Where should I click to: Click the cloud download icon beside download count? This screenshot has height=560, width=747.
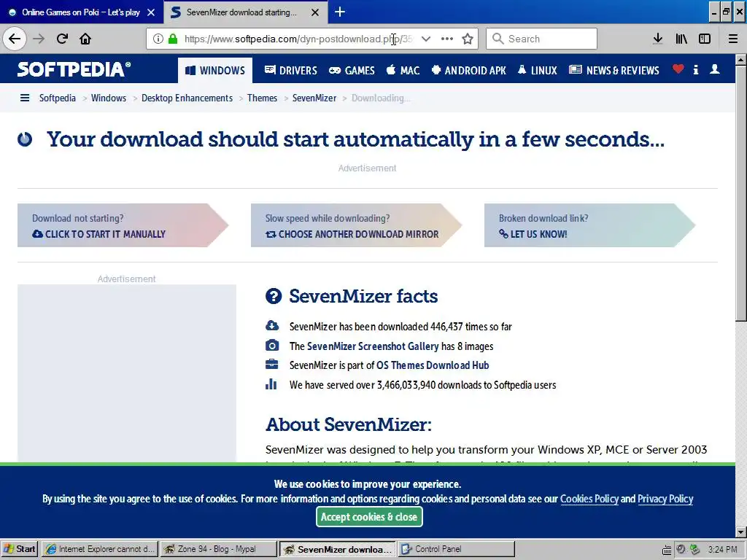point(272,326)
